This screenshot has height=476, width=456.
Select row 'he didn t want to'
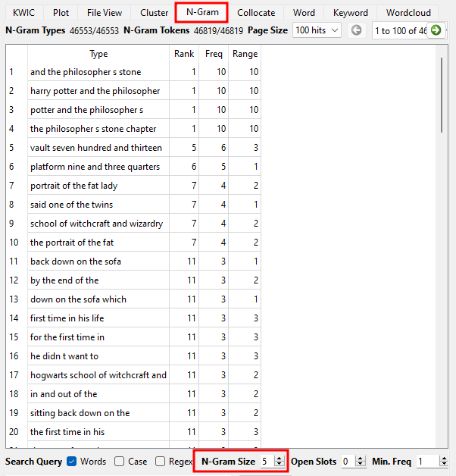coord(133,355)
